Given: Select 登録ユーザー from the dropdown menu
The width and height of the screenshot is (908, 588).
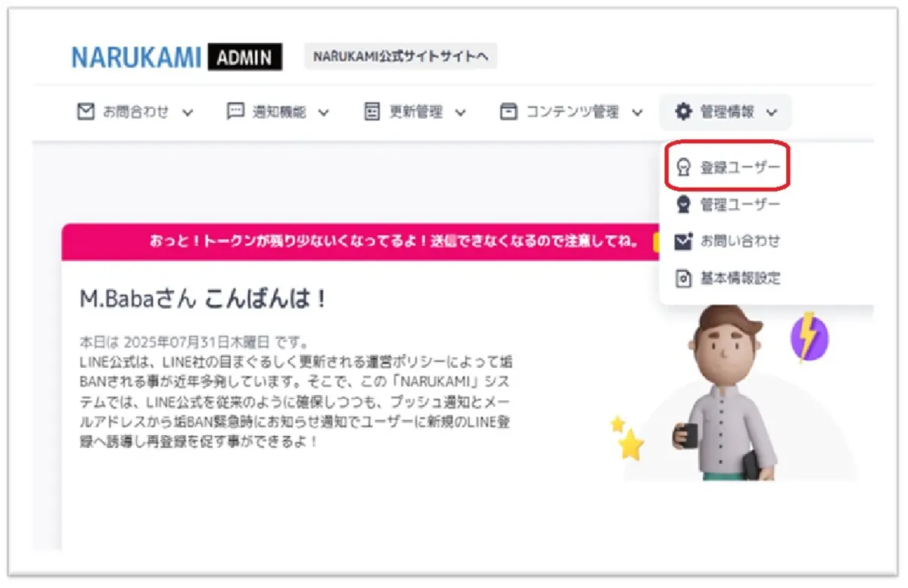Looking at the screenshot, I should [x=728, y=168].
